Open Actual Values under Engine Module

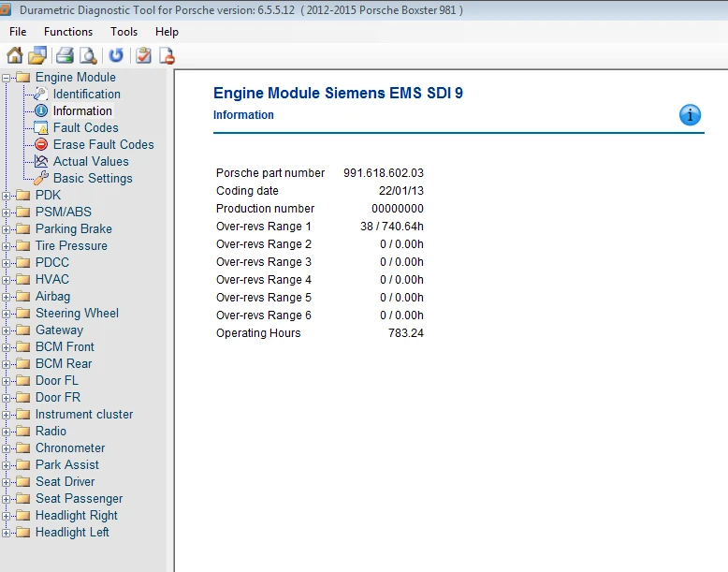coord(91,161)
